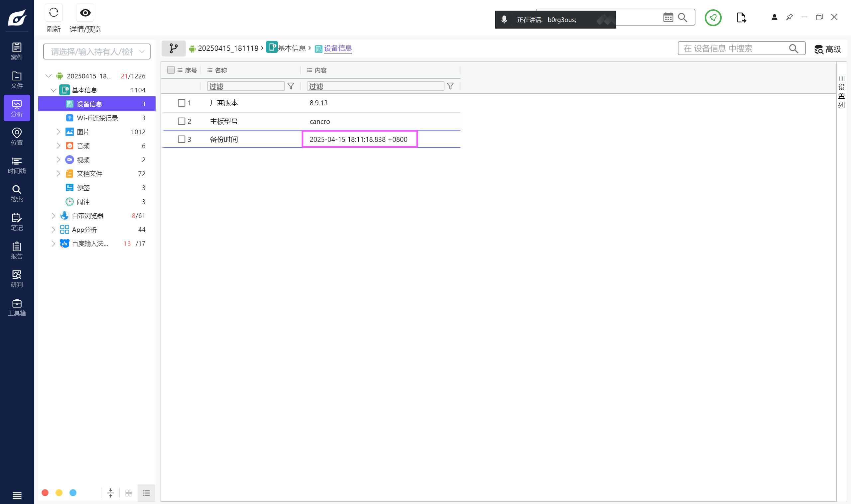Open the user account icon
The image size is (851, 504).
pyautogui.click(x=774, y=17)
